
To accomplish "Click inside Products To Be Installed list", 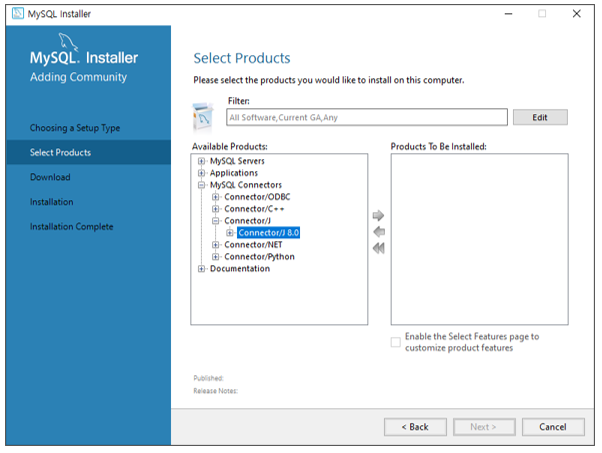I will (x=480, y=239).
